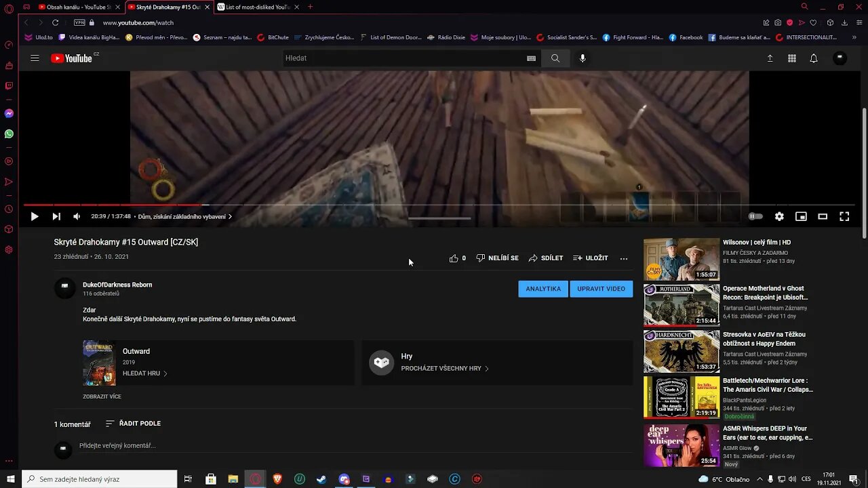Open ŘADIT PODLE comment sorting
This screenshot has width=868, height=488.
(133, 424)
